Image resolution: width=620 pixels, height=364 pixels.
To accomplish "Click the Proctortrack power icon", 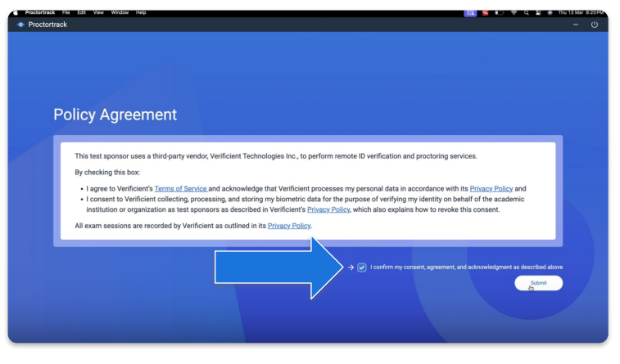I will tap(594, 25).
